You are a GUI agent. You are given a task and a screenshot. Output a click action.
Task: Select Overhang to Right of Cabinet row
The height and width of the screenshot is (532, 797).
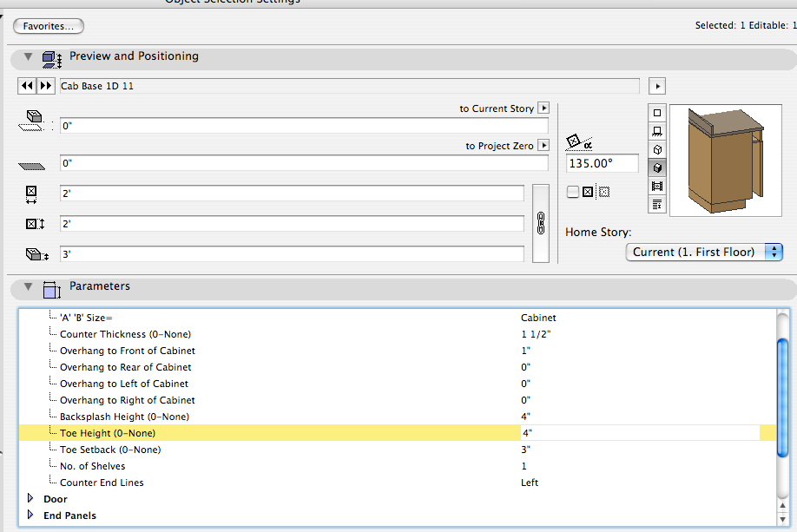tap(398, 400)
